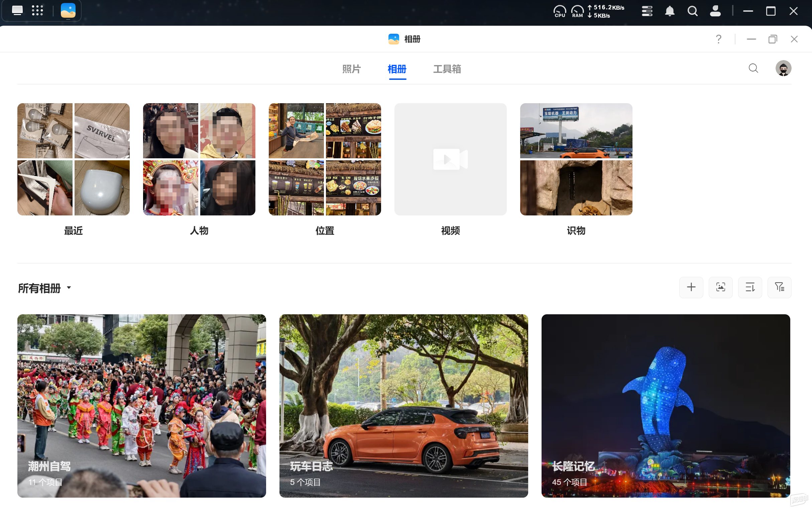Viewport: 812px width, 510px height.
Task: Create a new album with the plus button
Action: pos(691,287)
